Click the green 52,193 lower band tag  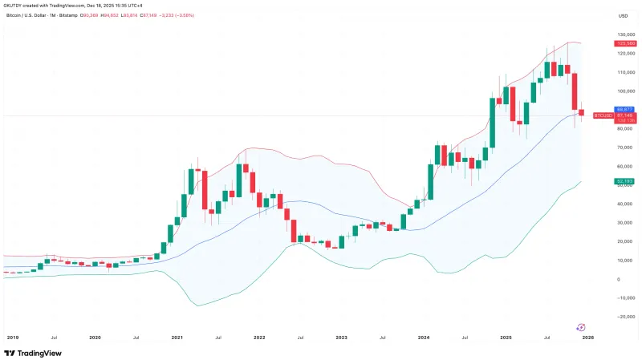pos(625,182)
